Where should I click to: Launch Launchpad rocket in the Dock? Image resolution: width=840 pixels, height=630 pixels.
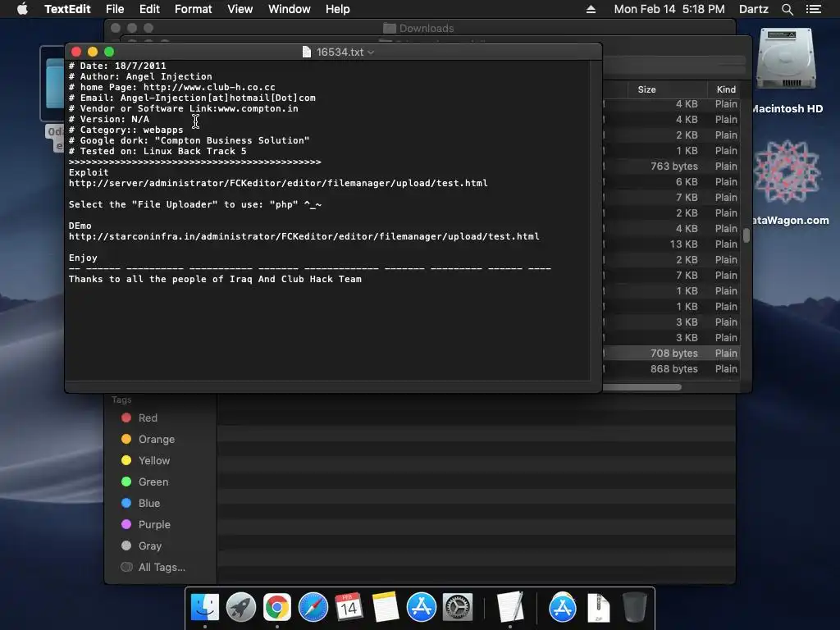[241, 608]
